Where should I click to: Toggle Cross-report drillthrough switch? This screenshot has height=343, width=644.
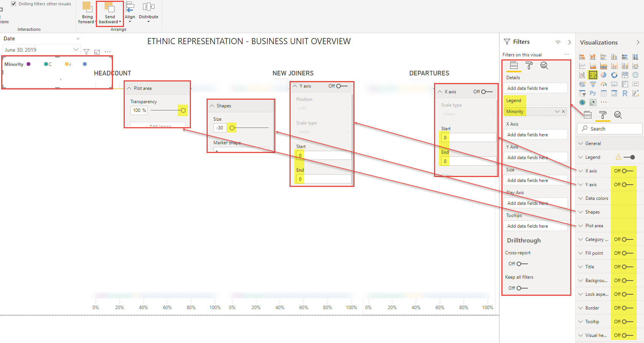pyautogui.click(x=522, y=264)
